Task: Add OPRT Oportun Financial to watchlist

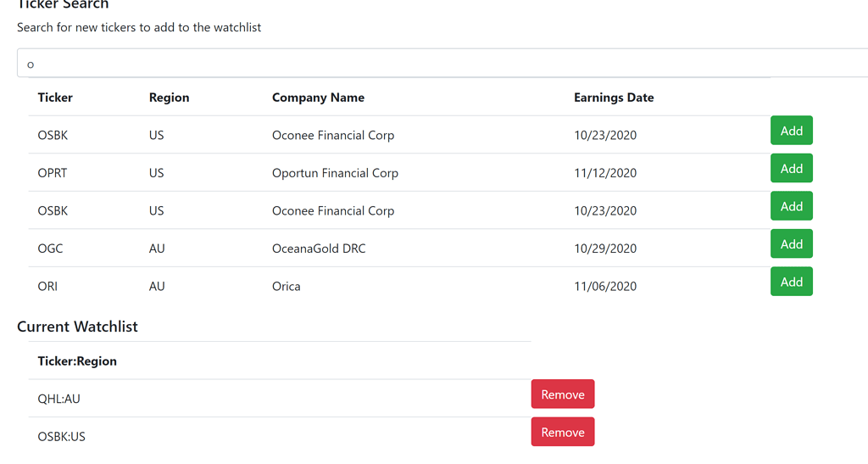Action: click(x=791, y=168)
